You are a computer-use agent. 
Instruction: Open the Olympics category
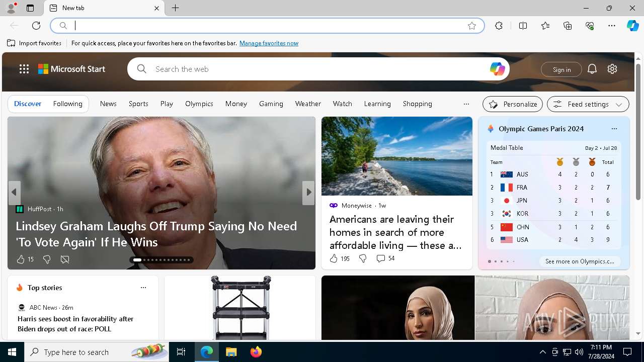pos(199,104)
